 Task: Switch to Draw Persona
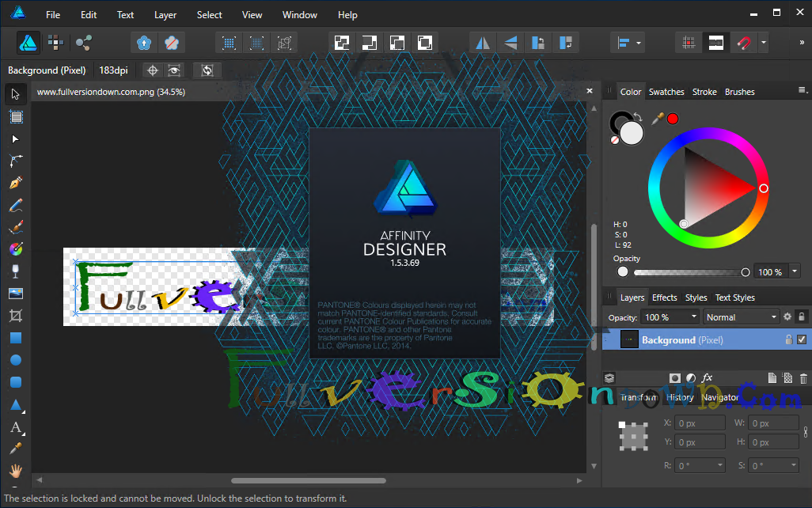pos(28,43)
